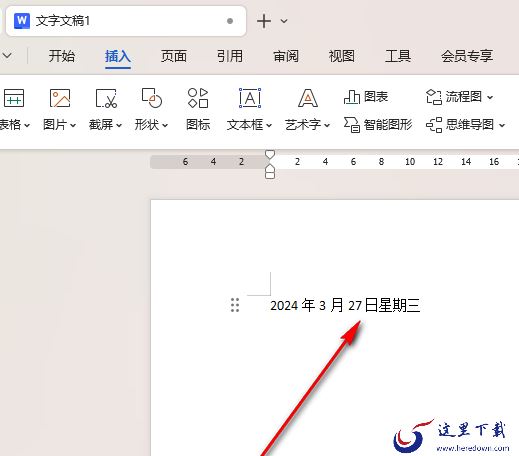Viewport: 519px width, 456px height.
Task: Click the Icons (图标) library button
Action: [x=198, y=98]
